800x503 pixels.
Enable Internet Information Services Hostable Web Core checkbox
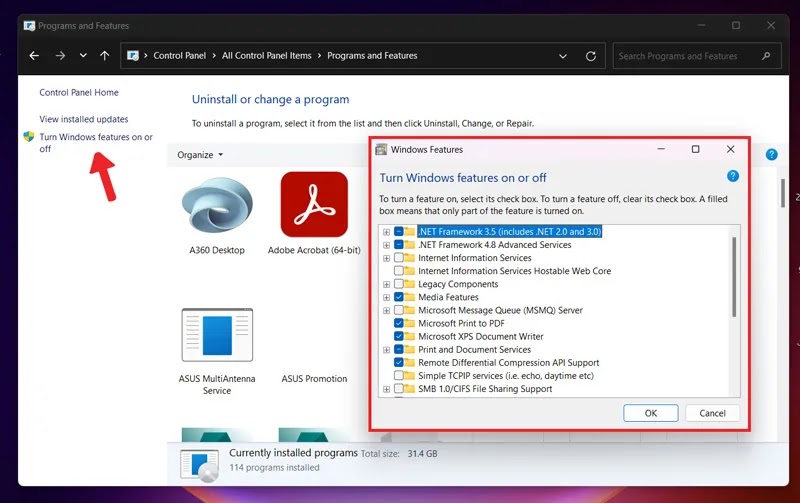pos(398,270)
